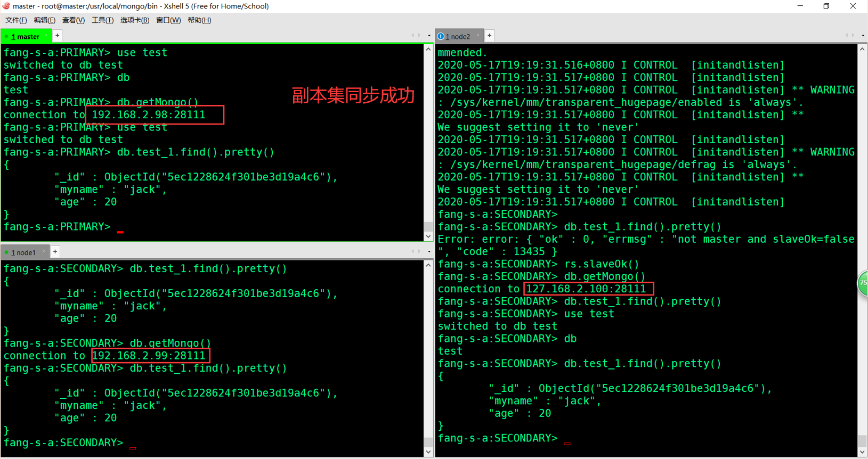Open the 帮助(H) menu
The image size is (868, 459).
click(199, 20)
